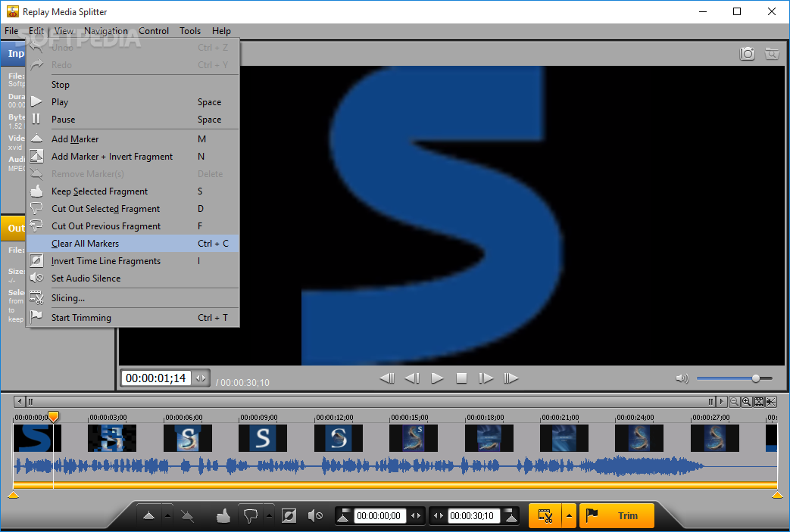The width and height of the screenshot is (790, 532).
Task: Step the current time position arrows
Action: point(201,378)
